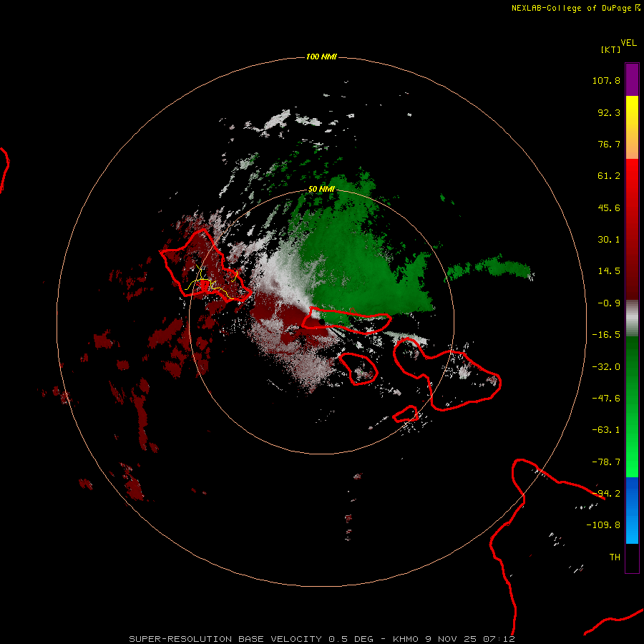Click the -32.0 velocity scale value

click(x=606, y=367)
